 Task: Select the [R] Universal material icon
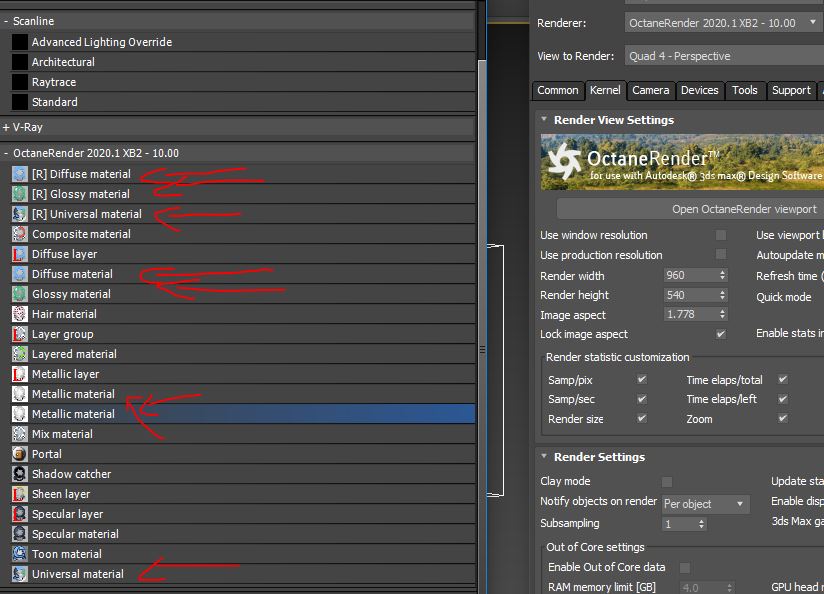point(19,214)
